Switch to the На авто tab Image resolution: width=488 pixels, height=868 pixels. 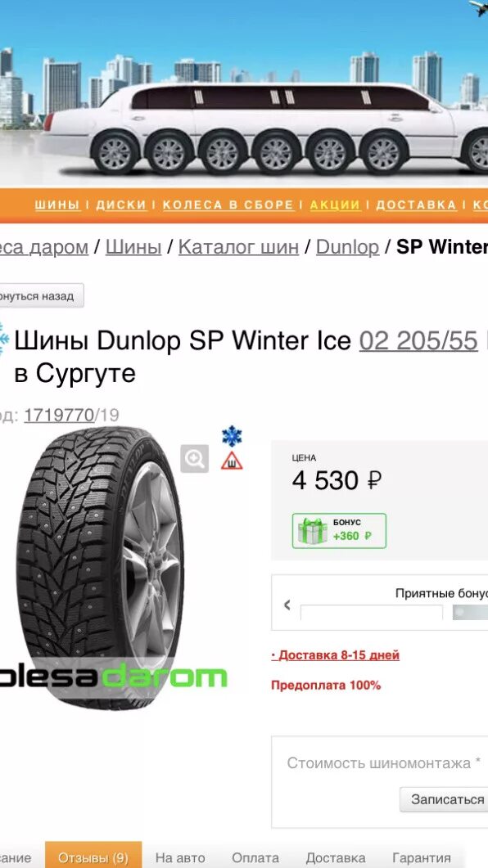click(x=180, y=858)
